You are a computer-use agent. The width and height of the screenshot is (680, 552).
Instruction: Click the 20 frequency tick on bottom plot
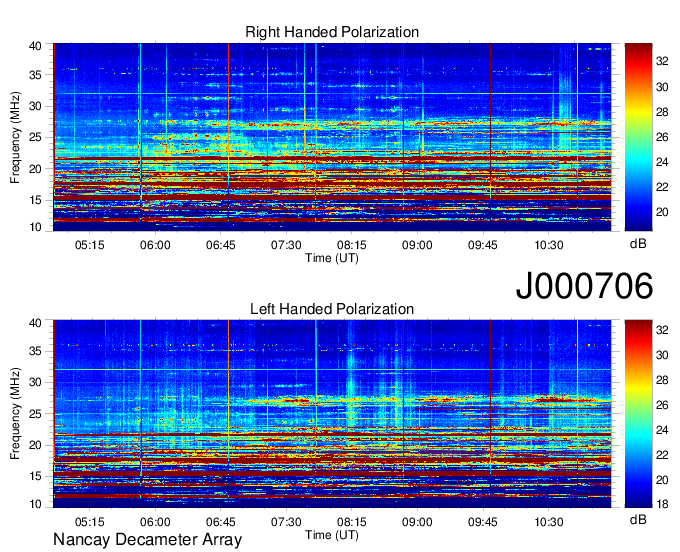pyautogui.click(x=35, y=445)
